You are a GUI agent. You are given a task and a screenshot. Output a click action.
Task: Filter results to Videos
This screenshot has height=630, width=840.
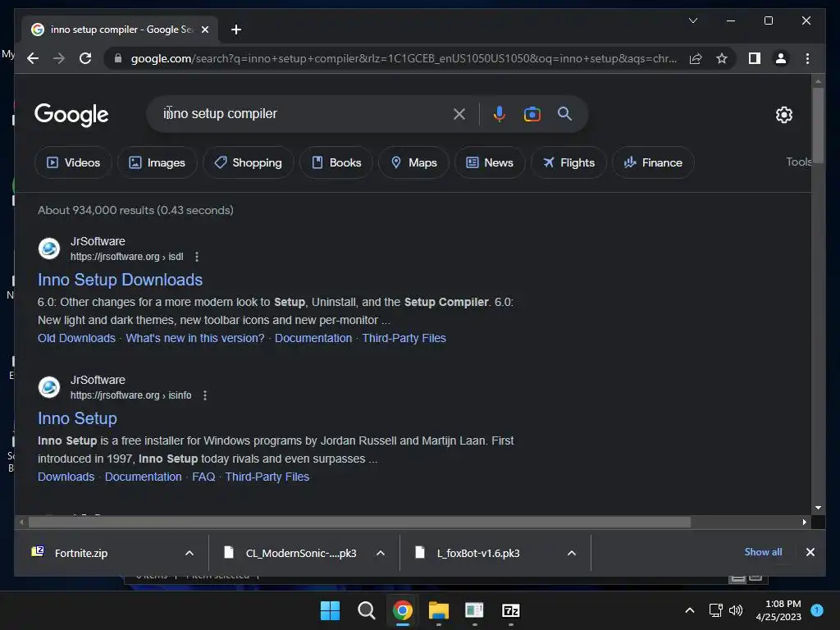pos(73,162)
